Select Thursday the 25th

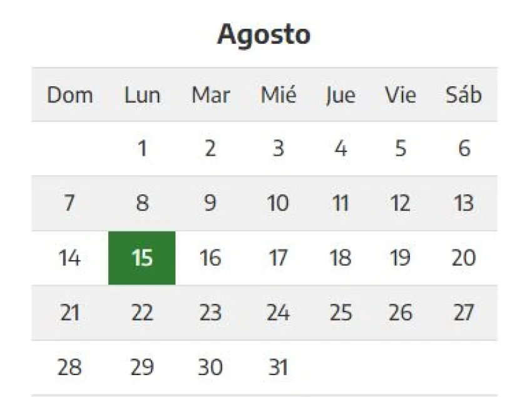340,313
